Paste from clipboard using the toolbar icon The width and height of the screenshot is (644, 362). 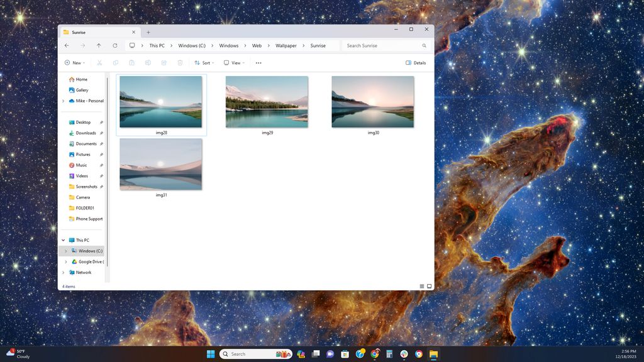pos(131,63)
